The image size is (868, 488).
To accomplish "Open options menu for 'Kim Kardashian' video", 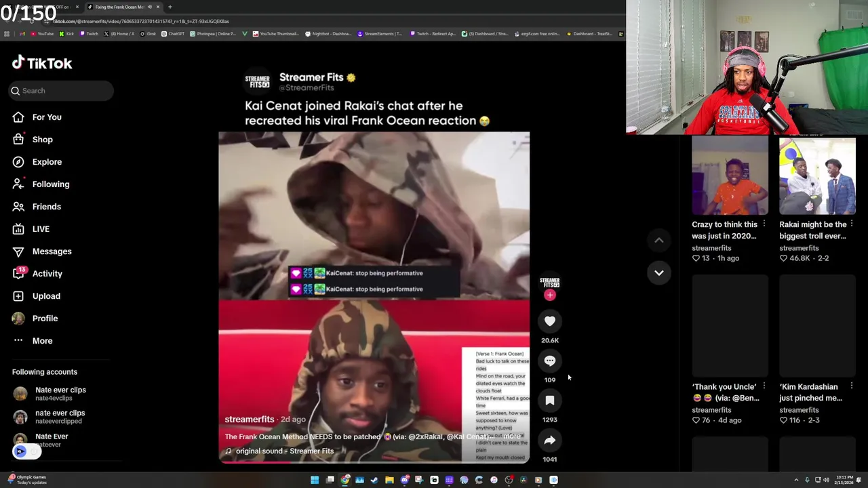I will tap(852, 386).
